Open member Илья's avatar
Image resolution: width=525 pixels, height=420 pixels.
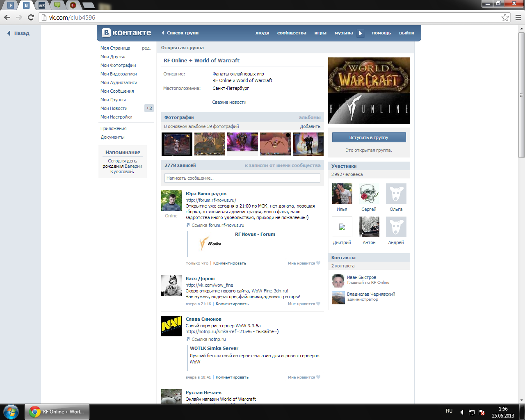(342, 194)
